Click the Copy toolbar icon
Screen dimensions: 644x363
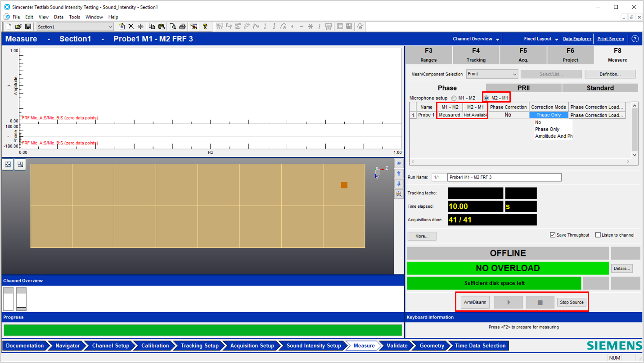(x=152, y=27)
